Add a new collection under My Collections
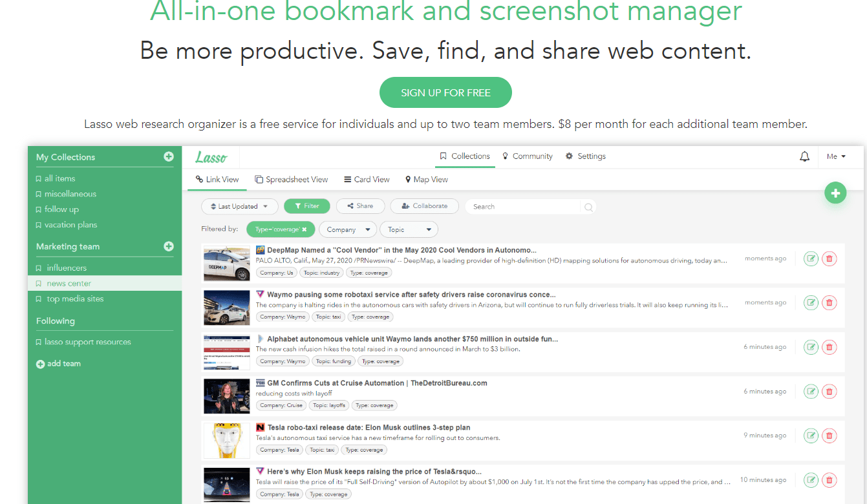867x504 pixels. (169, 156)
